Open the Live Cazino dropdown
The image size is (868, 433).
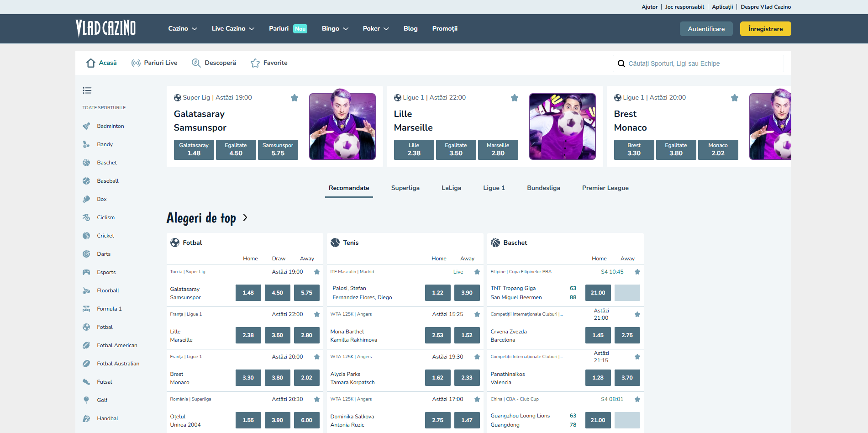point(233,28)
